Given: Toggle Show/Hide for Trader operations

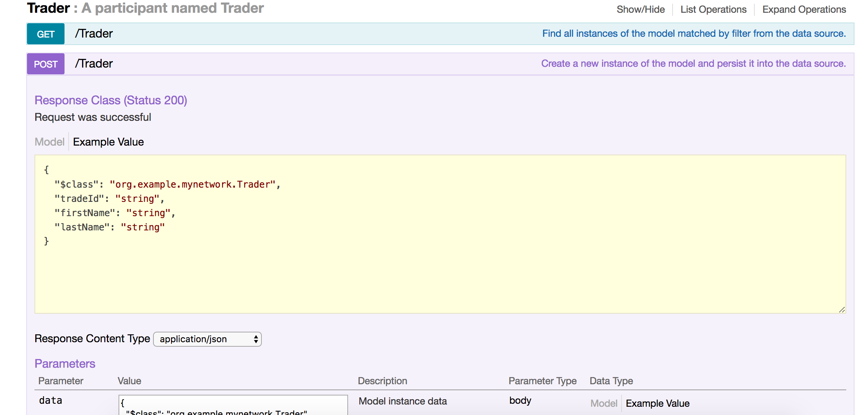Looking at the screenshot, I should click(x=641, y=9).
